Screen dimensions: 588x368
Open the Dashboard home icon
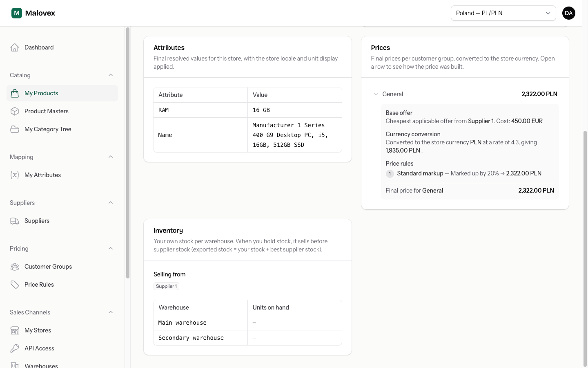pyautogui.click(x=15, y=47)
